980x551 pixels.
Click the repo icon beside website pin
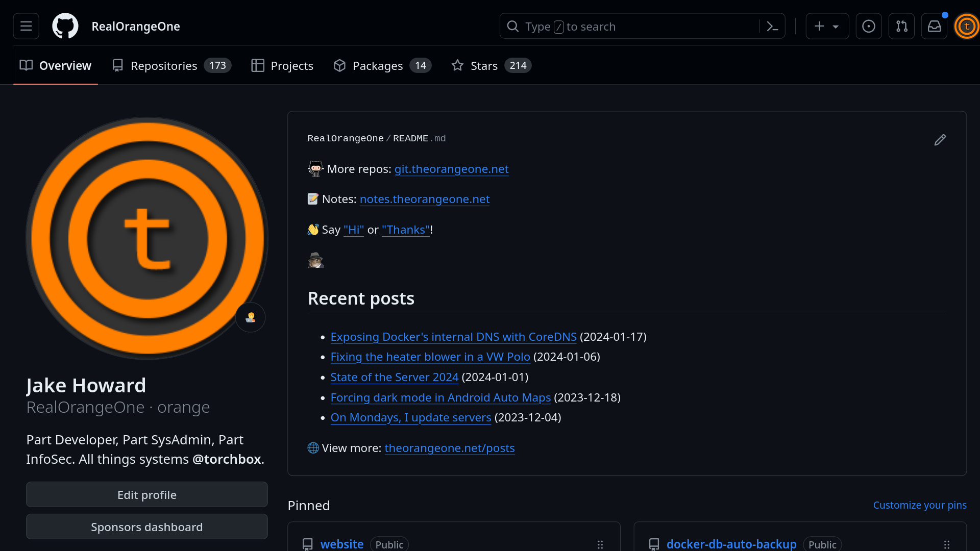(307, 545)
